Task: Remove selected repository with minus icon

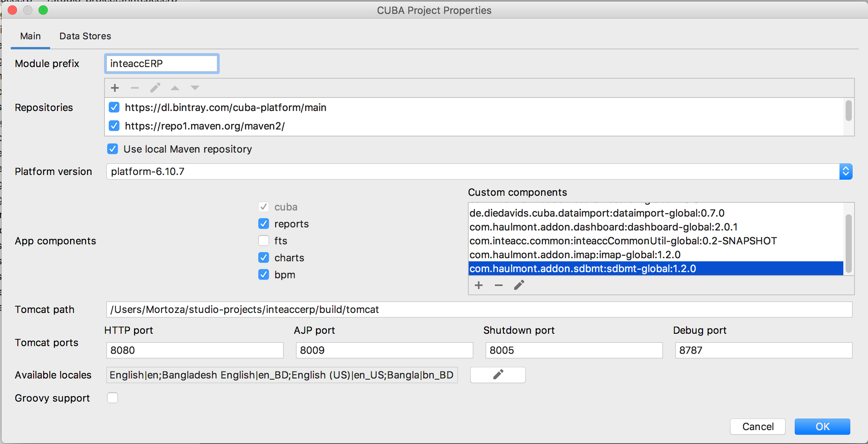Action: coord(135,88)
